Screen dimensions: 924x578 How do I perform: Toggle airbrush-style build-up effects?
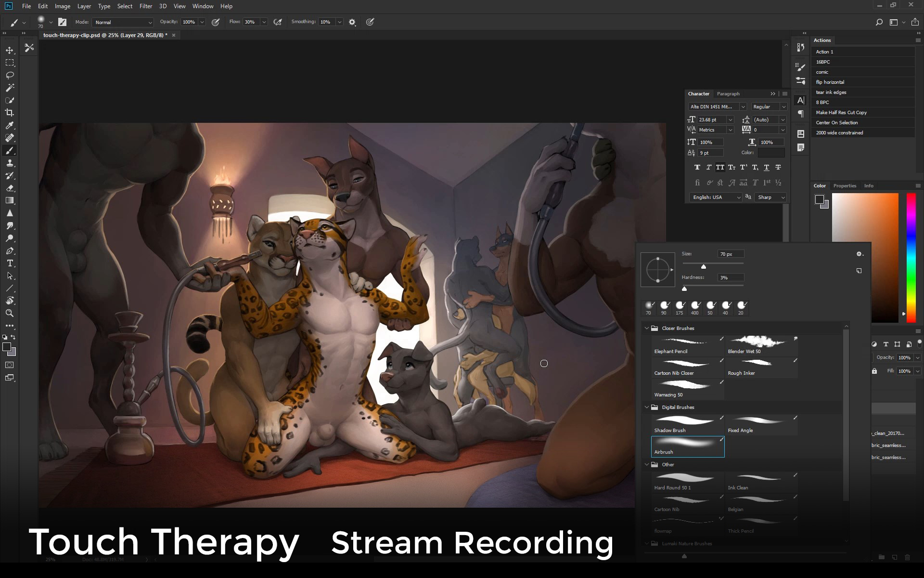coord(278,22)
